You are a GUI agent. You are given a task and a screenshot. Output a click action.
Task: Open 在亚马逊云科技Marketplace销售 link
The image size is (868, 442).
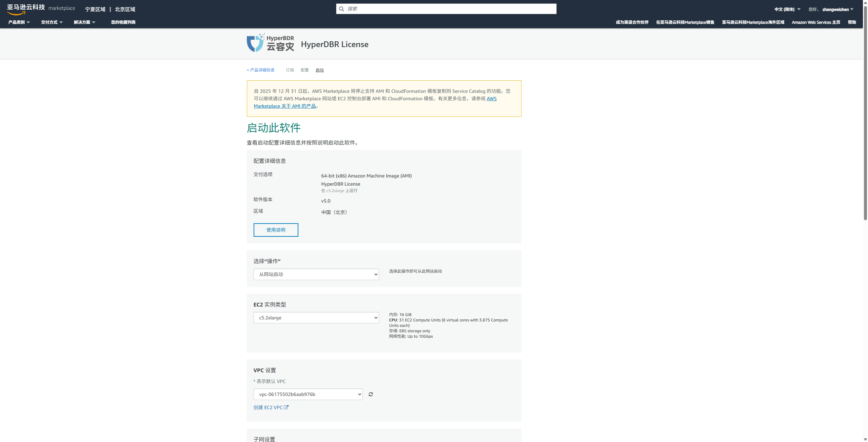pos(685,22)
